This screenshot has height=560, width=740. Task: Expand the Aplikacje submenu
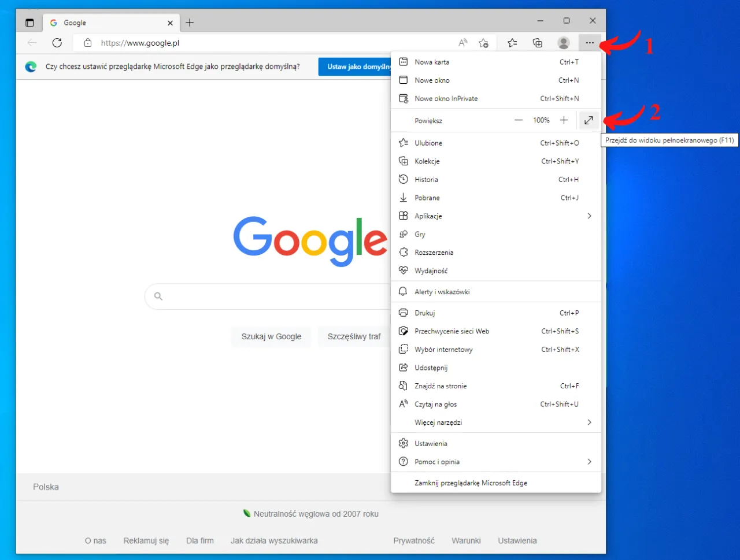pos(589,216)
